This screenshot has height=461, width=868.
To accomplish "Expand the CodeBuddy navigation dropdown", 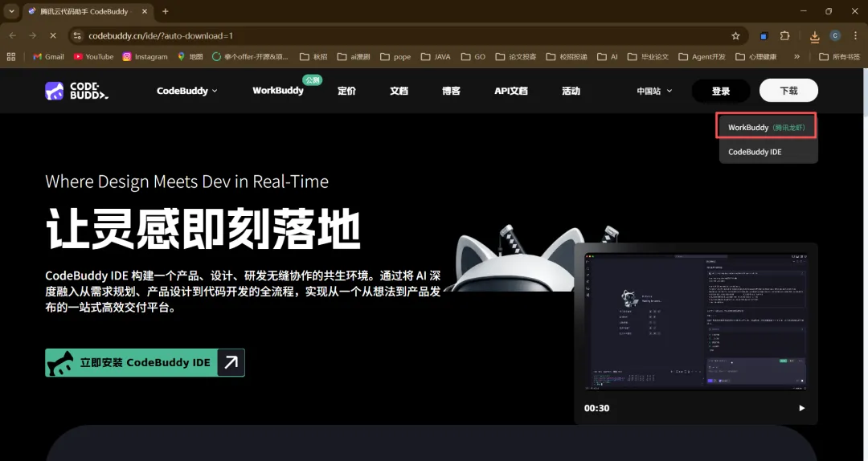I will tap(187, 91).
